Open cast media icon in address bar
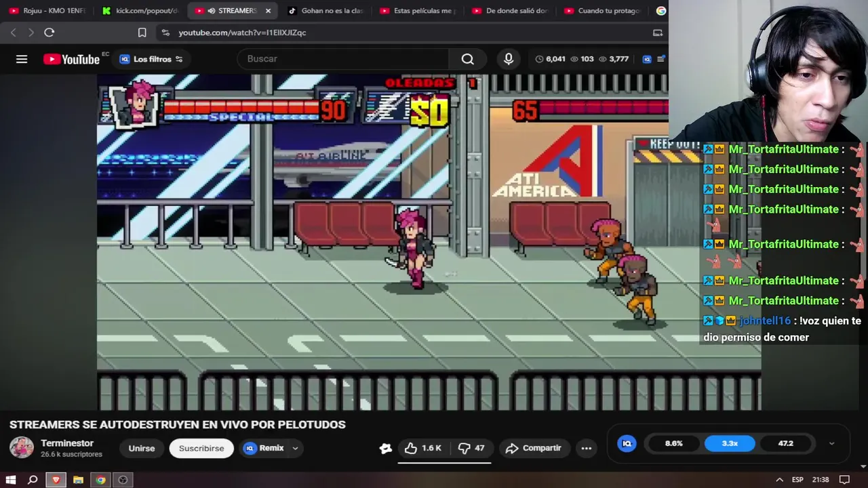 click(x=657, y=33)
